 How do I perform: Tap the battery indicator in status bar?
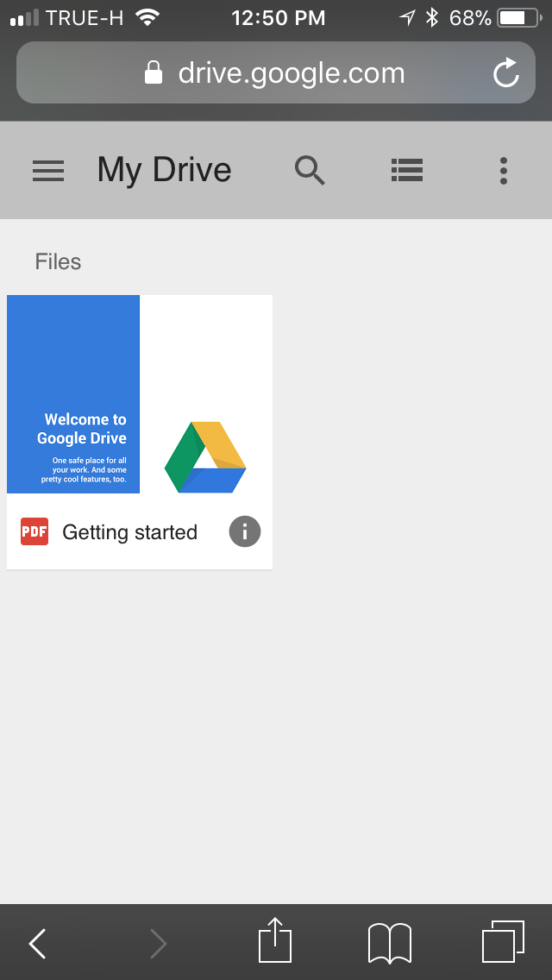[520, 17]
